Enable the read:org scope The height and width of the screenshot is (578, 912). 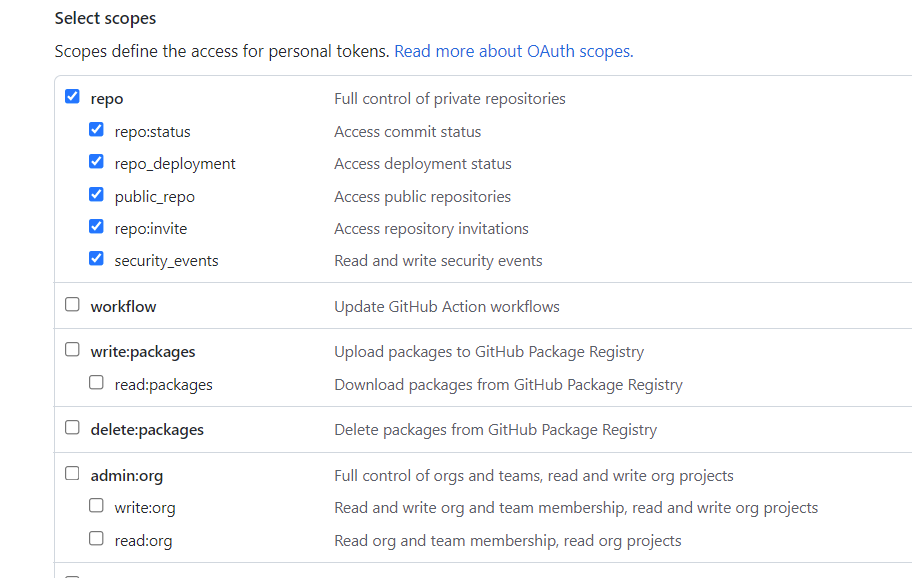(x=96, y=537)
